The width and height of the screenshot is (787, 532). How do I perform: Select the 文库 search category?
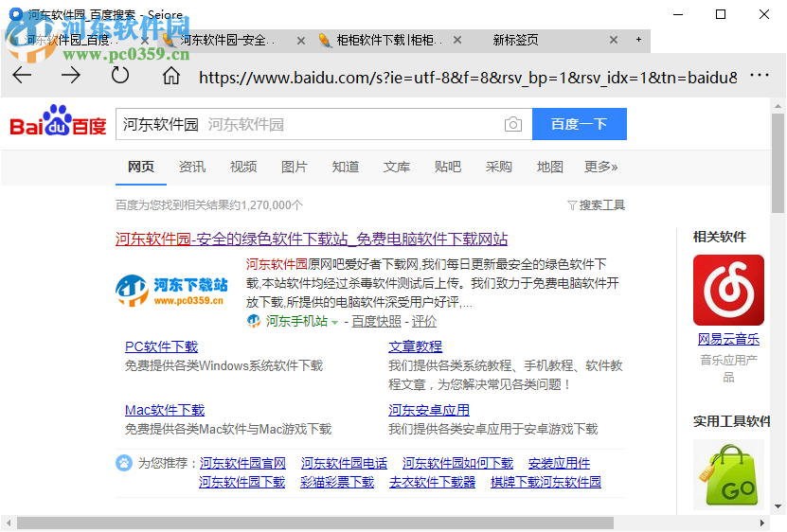[x=397, y=167]
